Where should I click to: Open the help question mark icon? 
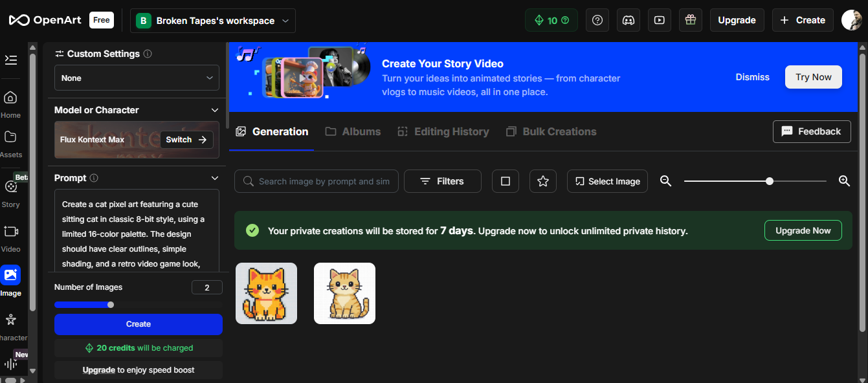[597, 20]
